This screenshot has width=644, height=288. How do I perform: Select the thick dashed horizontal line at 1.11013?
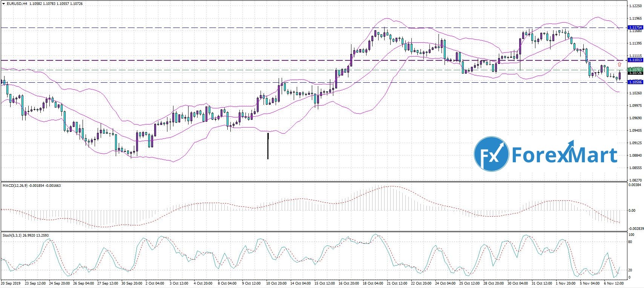(313, 60)
